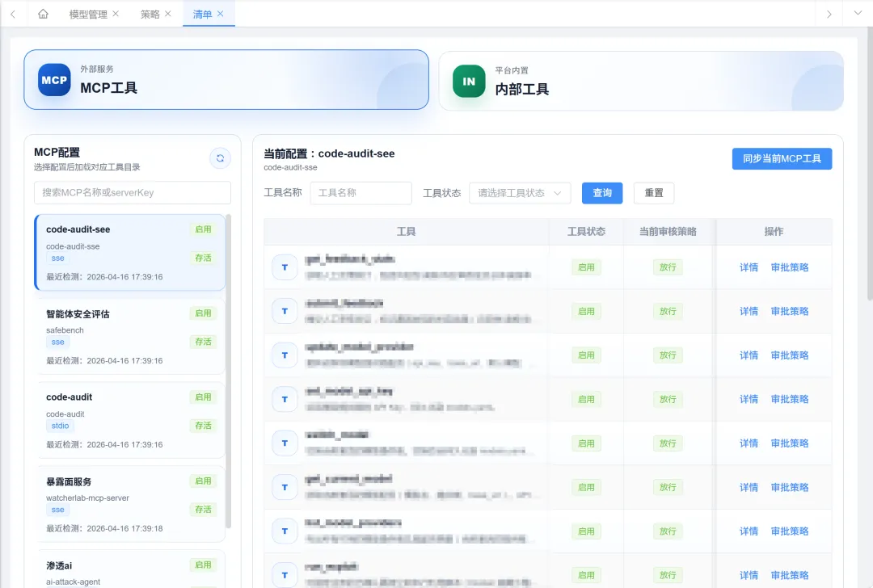873x588 pixels.
Task: Go to the home icon tab
Action: (43, 14)
